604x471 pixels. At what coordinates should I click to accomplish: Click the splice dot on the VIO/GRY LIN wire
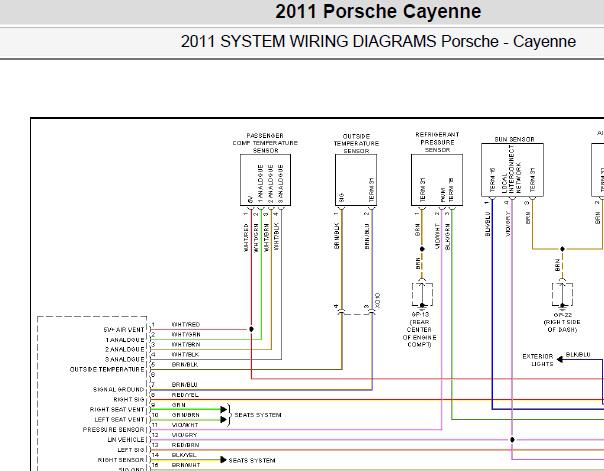click(512, 439)
